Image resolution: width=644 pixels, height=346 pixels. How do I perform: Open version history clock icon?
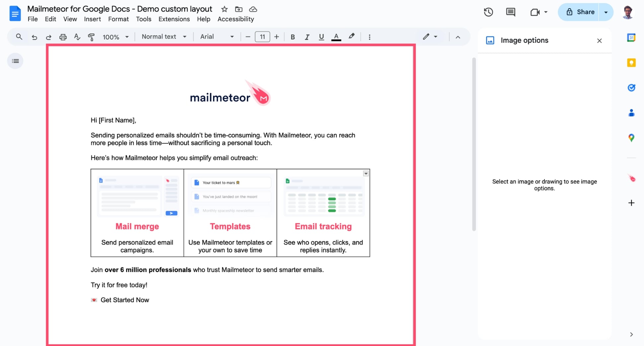(x=488, y=12)
